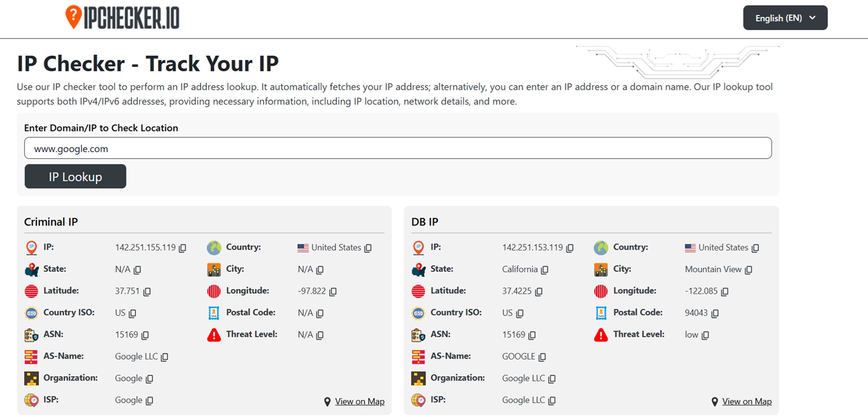Copy the postal code 94043
Viewport: 868px width, 417px height.
click(x=715, y=314)
